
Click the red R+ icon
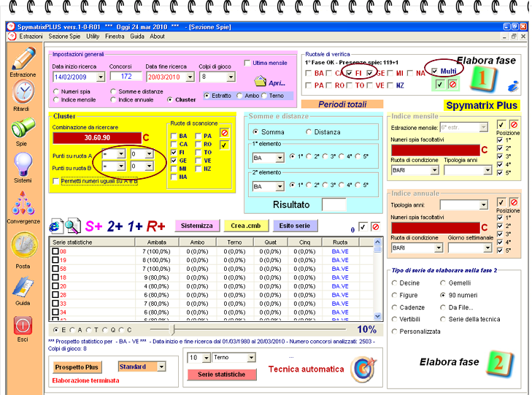coord(155,226)
